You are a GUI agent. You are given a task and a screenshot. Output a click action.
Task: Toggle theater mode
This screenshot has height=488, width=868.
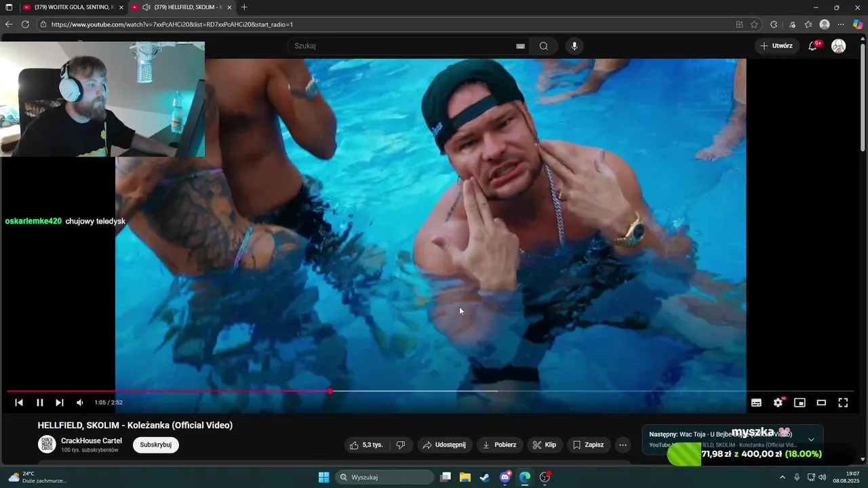pos(821,403)
